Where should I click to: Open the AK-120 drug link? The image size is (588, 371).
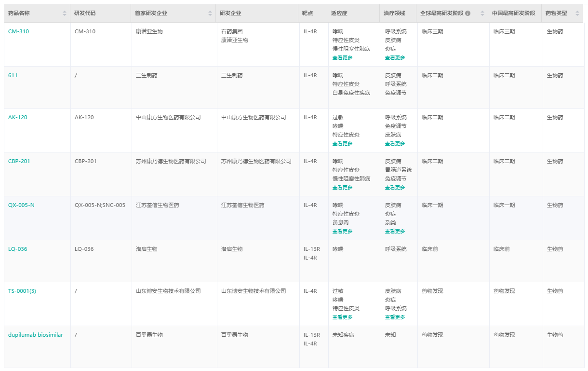[18, 117]
